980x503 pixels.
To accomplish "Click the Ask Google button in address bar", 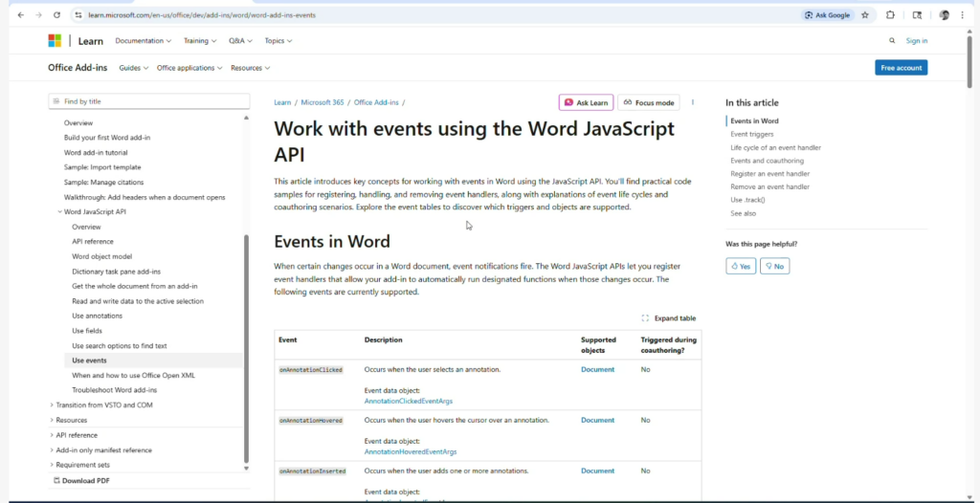I will pyautogui.click(x=827, y=15).
